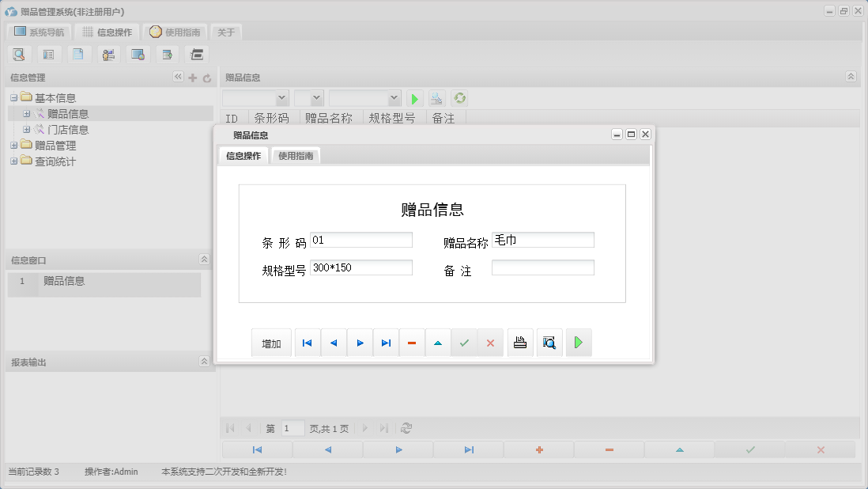
Task: Click the filter query icon beside refresh
Action: coord(436,98)
